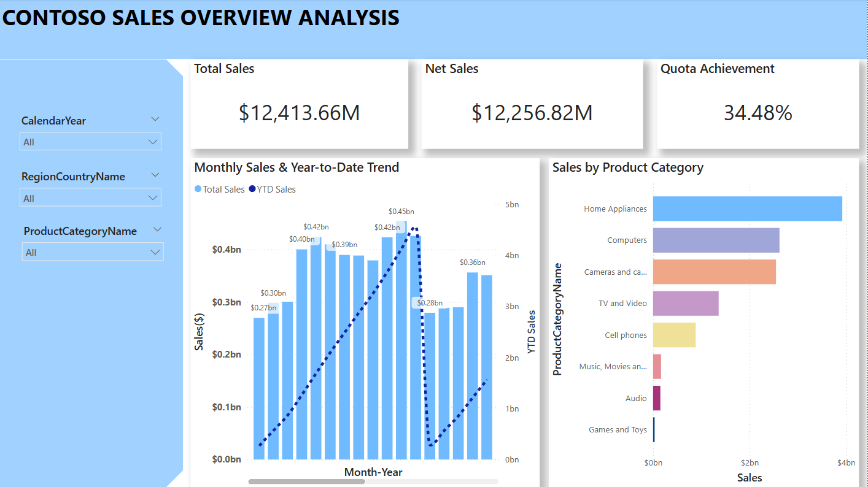Select the Audio category bar
The width and height of the screenshot is (868, 487).
657,398
